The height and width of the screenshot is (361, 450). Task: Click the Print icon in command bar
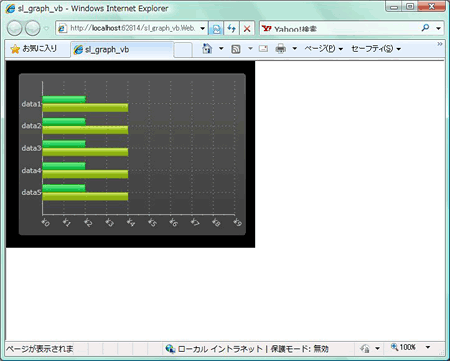[281, 49]
